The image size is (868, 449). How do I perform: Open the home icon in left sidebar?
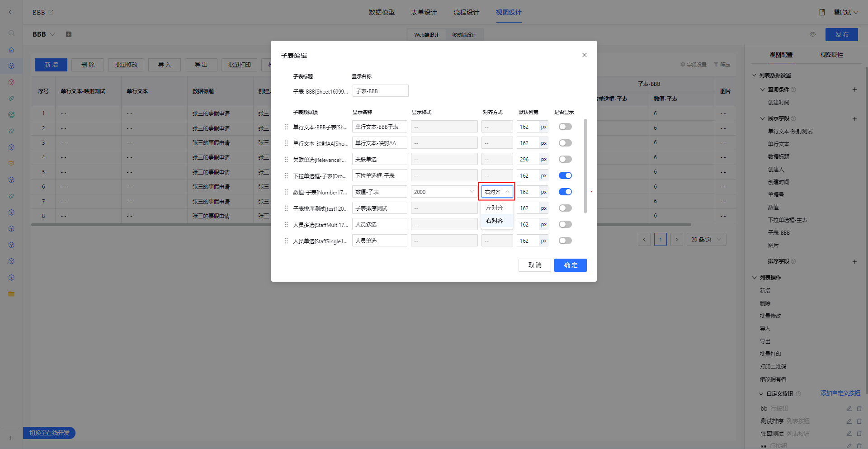click(11, 50)
